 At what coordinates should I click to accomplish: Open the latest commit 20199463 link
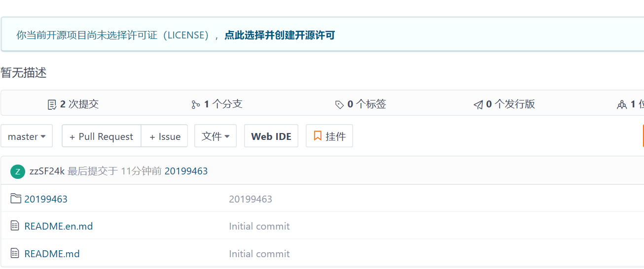point(186,171)
